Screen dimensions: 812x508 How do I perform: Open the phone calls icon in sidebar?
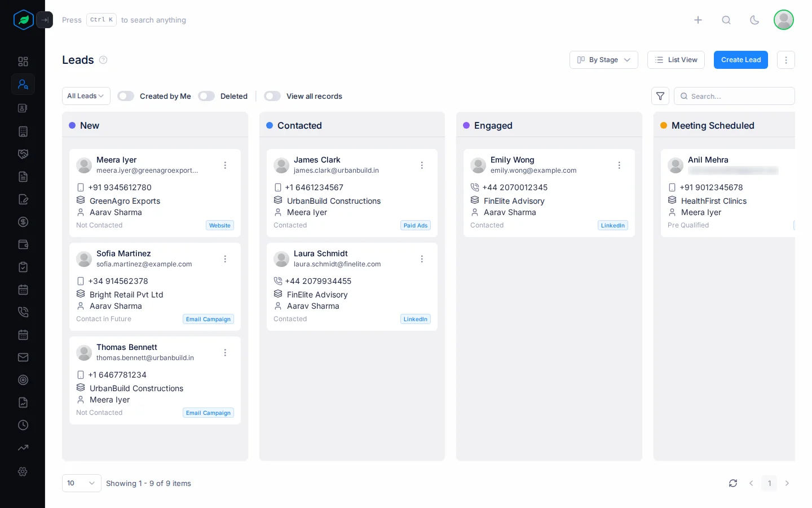tap(23, 312)
